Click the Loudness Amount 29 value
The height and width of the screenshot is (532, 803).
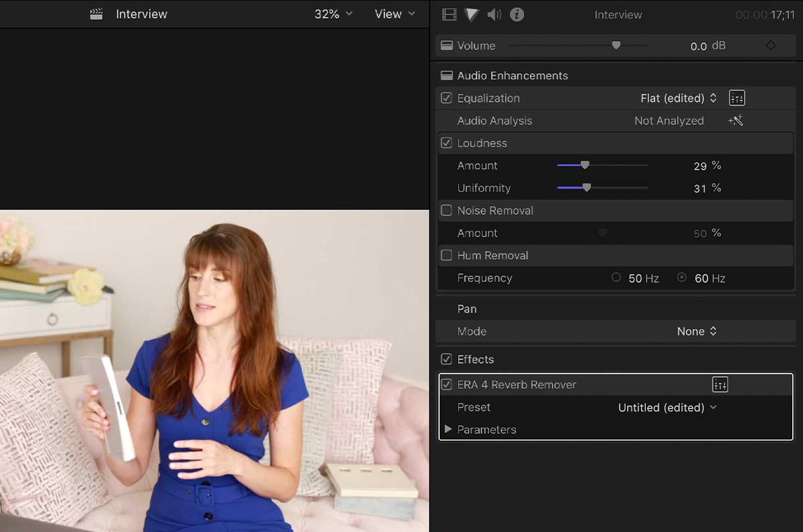pyautogui.click(x=700, y=166)
